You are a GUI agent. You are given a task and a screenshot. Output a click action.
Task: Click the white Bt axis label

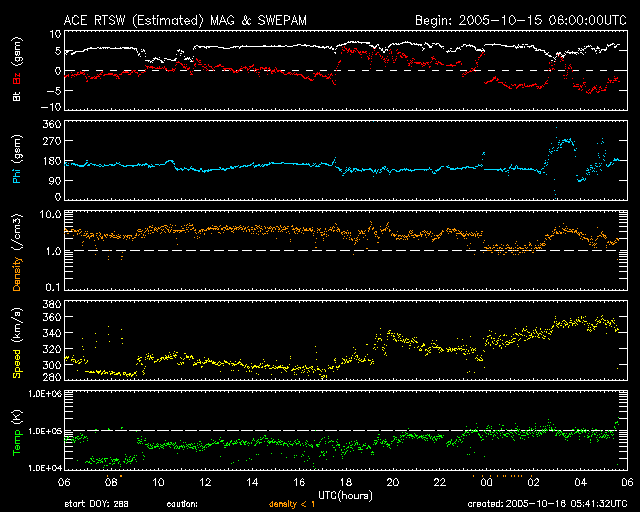[x=17, y=96]
